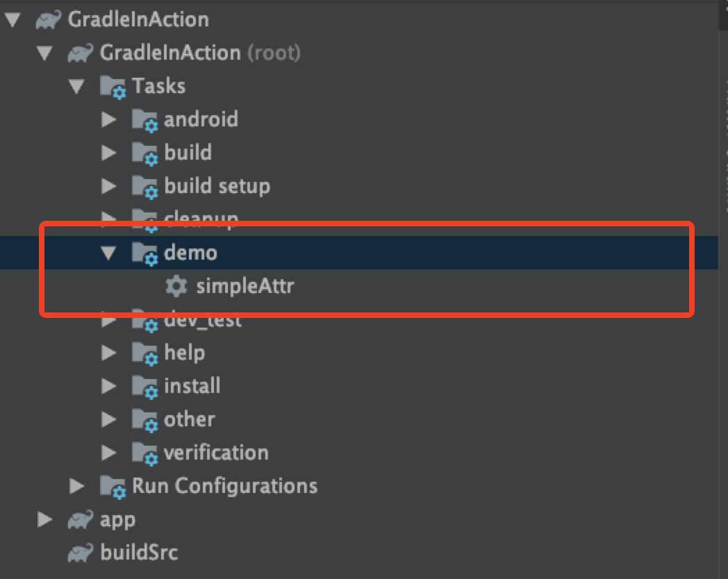Click the simpleAttr task gear icon
728x579 pixels.
[176, 286]
